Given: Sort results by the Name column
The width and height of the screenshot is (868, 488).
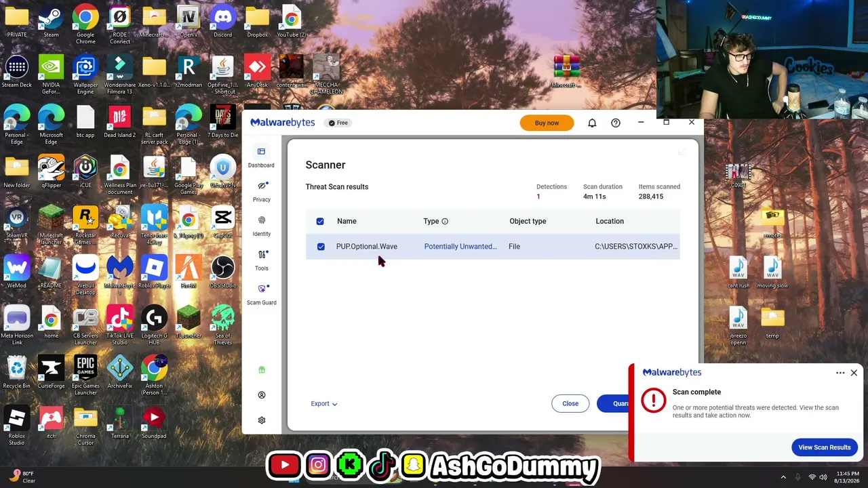Looking at the screenshot, I should point(347,221).
